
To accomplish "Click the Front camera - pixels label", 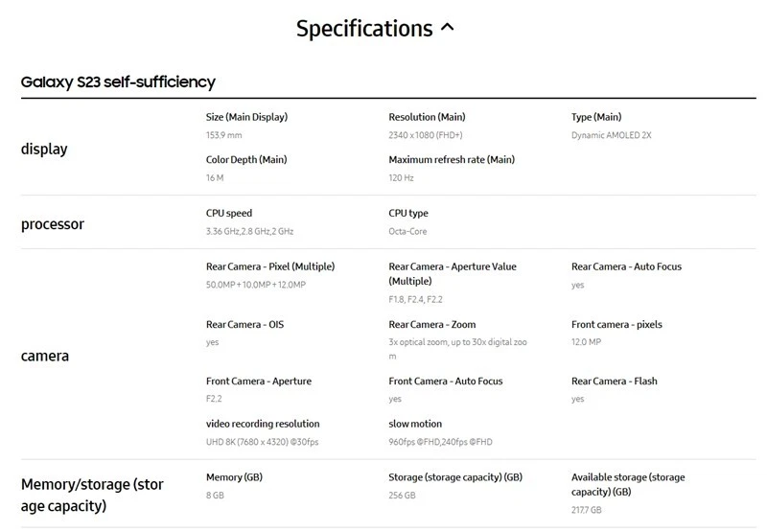I will pos(616,324).
